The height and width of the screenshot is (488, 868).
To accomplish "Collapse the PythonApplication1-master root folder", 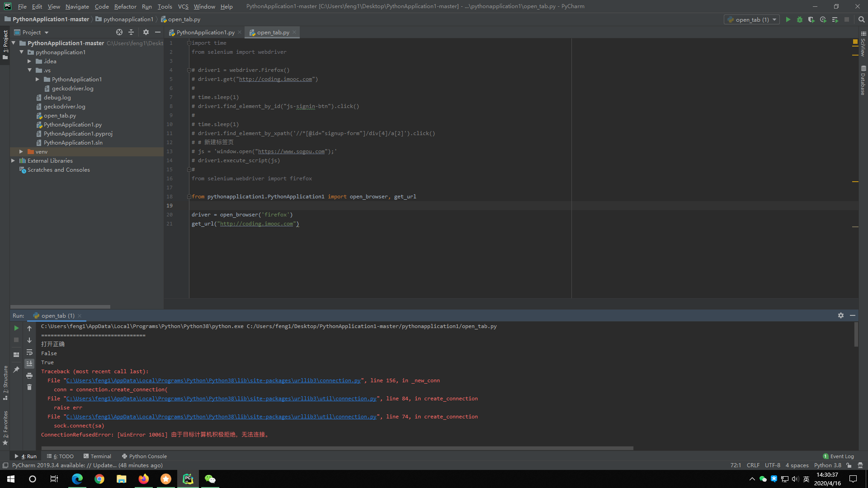I will pyautogui.click(x=14, y=43).
